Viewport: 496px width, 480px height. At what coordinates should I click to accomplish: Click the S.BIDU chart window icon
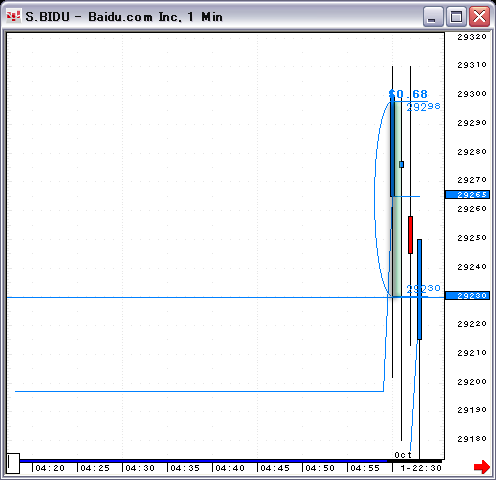(13, 16)
